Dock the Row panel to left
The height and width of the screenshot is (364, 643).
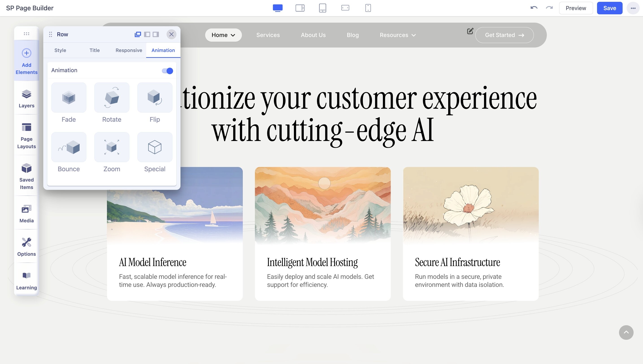pyautogui.click(x=147, y=34)
